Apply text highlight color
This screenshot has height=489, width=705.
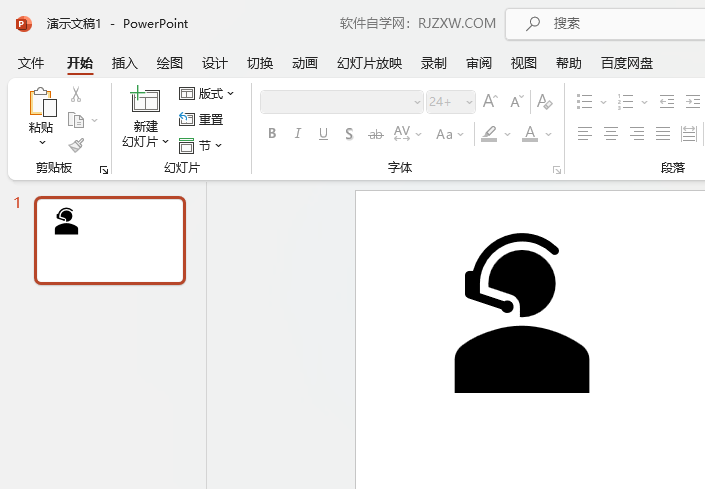pyautogui.click(x=489, y=133)
